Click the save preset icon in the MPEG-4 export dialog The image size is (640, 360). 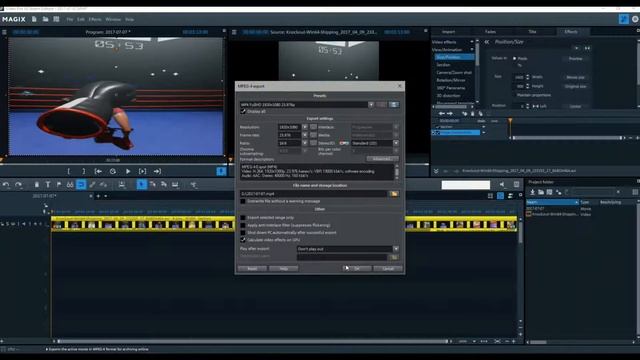tap(393, 105)
